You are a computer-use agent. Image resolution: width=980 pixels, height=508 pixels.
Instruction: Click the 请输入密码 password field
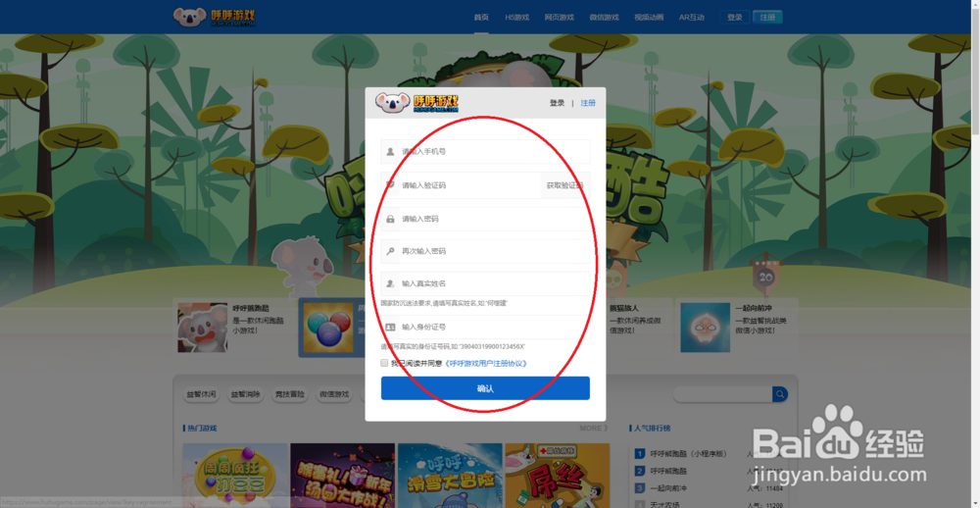pyautogui.click(x=486, y=219)
